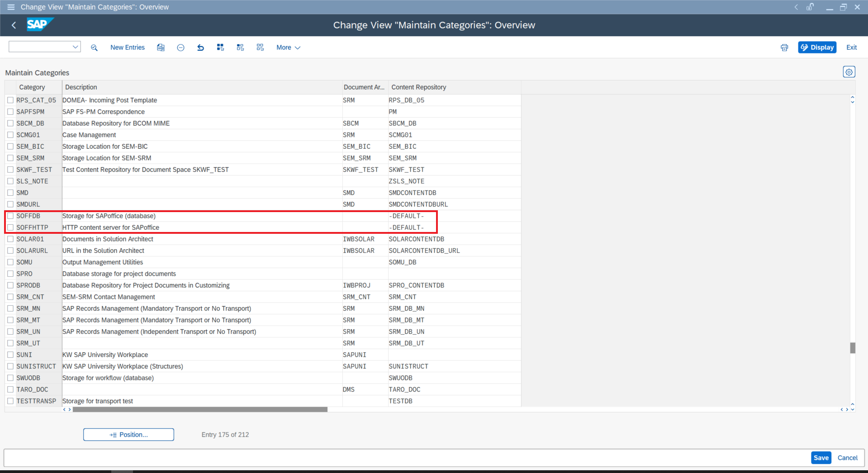Open the Print icon

point(784,47)
